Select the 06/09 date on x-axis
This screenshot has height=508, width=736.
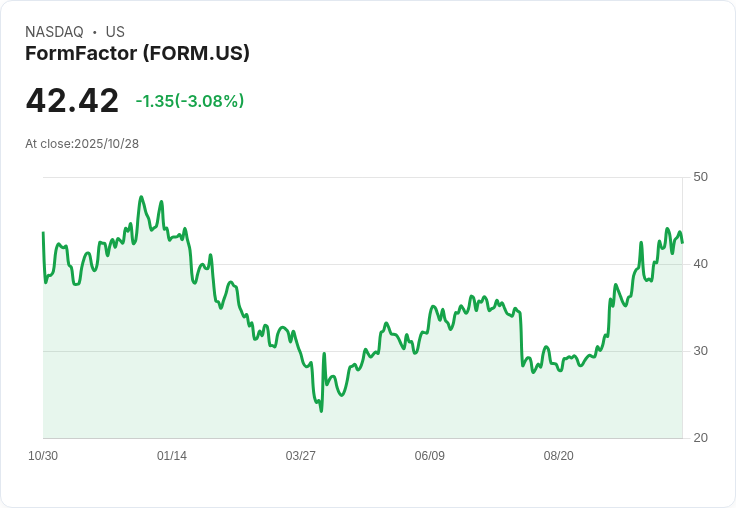(429, 456)
